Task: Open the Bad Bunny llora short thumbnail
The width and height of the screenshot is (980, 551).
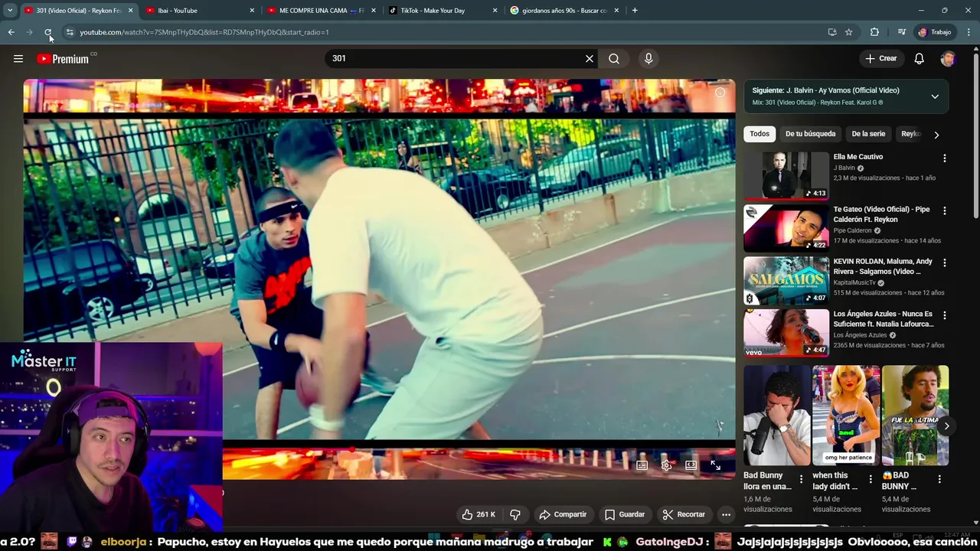Action: (776, 416)
